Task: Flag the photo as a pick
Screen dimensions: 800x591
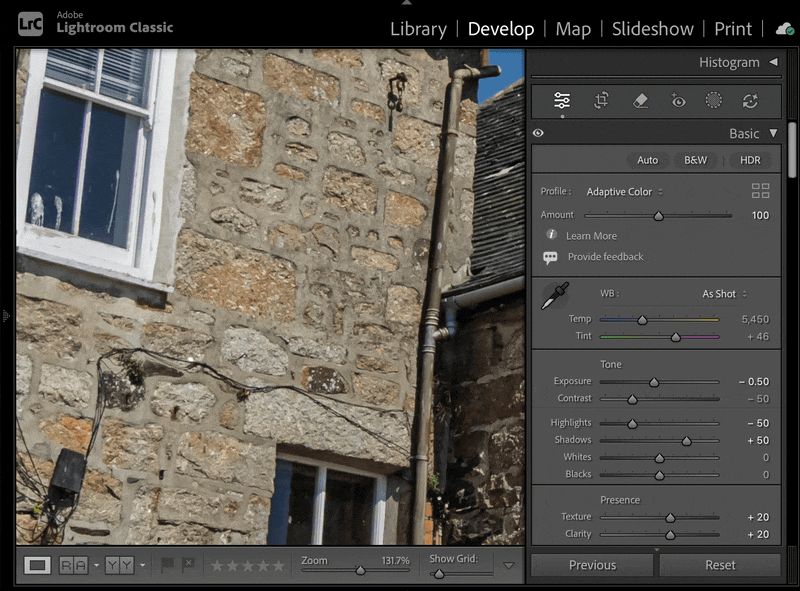Action: pyautogui.click(x=167, y=564)
